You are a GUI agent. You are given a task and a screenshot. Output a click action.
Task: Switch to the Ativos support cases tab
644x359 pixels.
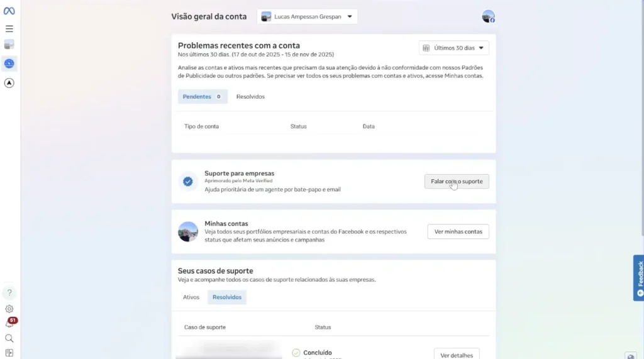click(191, 297)
